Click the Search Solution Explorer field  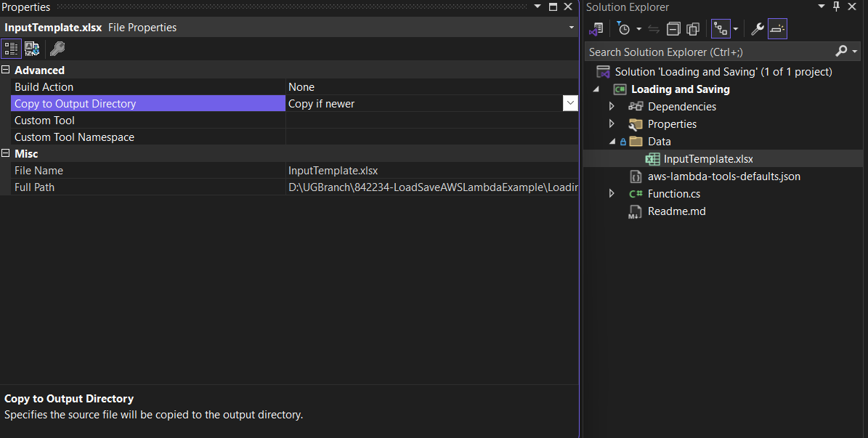coord(710,52)
